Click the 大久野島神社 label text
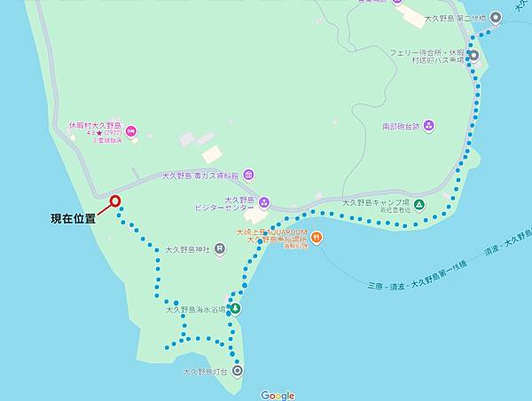Screen dimensions: 532x401 pos(188,250)
